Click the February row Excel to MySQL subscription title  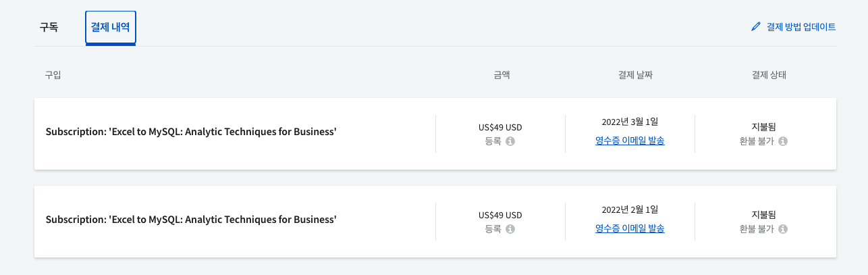[191, 220]
